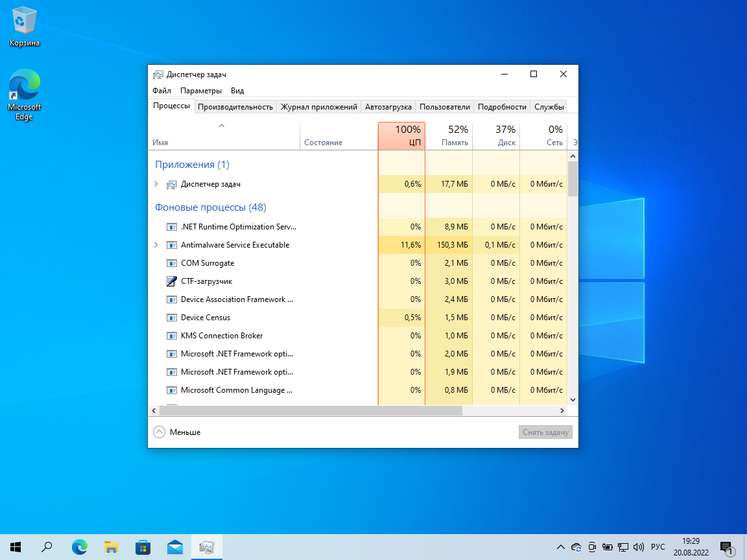Select the KMS Connection Broker name
Screen dimensions: 747x560
[222, 336]
